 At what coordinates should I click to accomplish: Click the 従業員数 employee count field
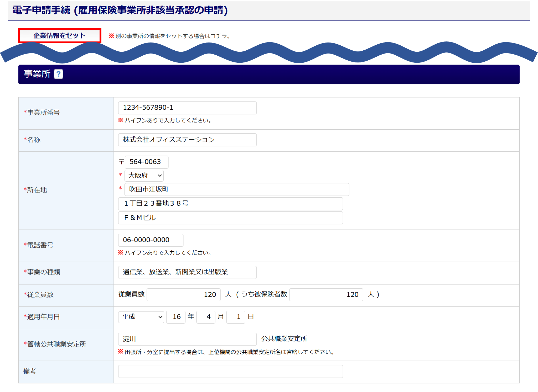click(x=183, y=295)
